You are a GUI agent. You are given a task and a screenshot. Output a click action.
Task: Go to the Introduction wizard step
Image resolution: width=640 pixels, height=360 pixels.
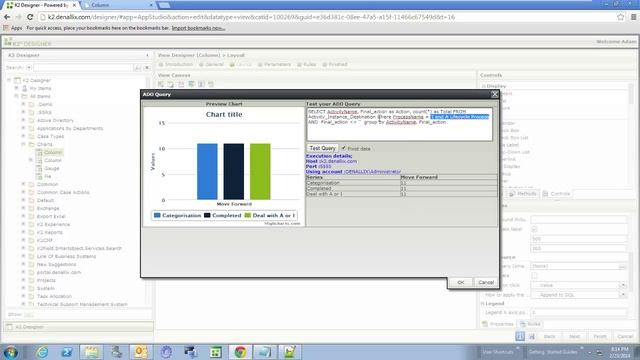click(176, 64)
